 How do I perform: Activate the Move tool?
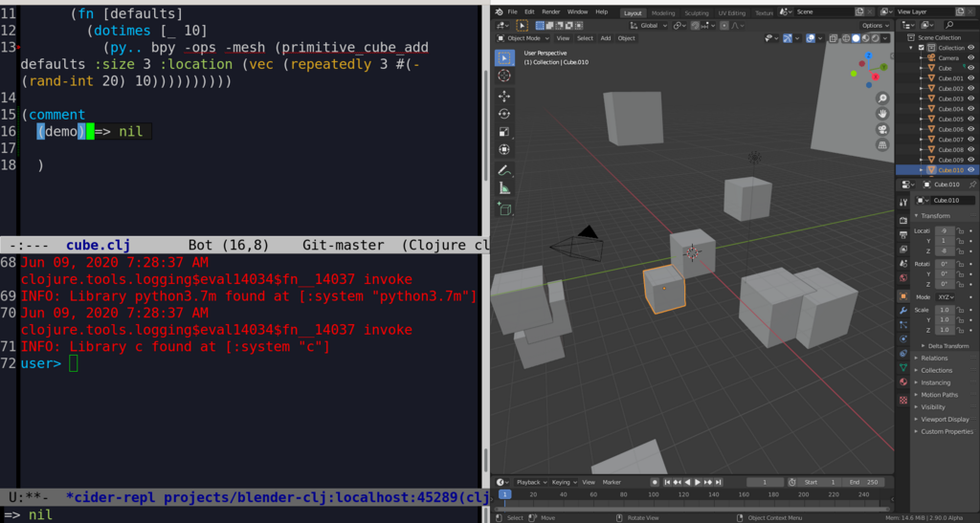pyautogui.click(x=504, y=97)
